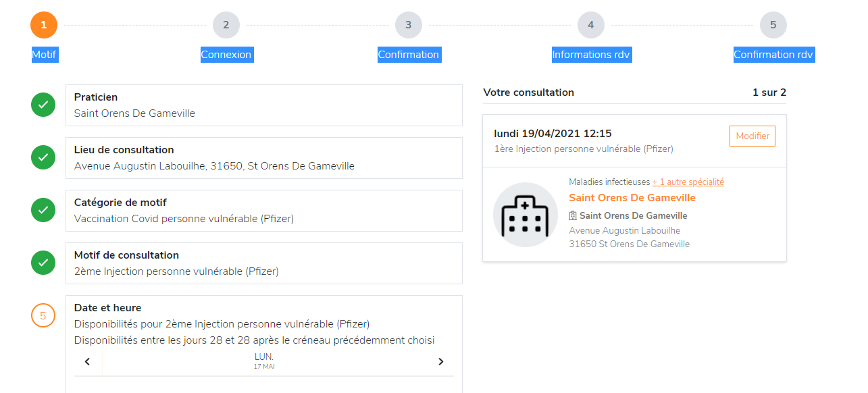868x393 pixels.
Task: Click the small building icon beside Saint Orens De Gameville
Action: click(573, 216)
